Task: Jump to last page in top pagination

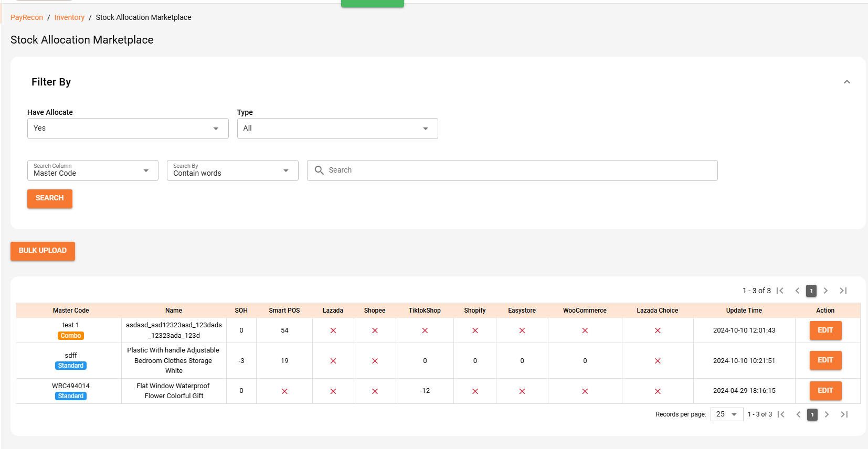Action: point(843,291)
